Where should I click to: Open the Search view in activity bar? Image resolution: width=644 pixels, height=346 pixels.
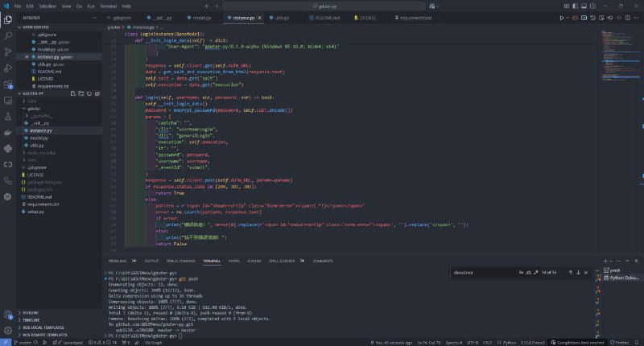(8, 35)
